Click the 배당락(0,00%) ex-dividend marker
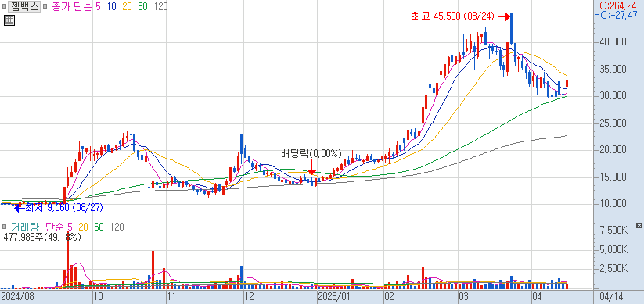Screen dimensions: 644x304 (x=311, y=154)
